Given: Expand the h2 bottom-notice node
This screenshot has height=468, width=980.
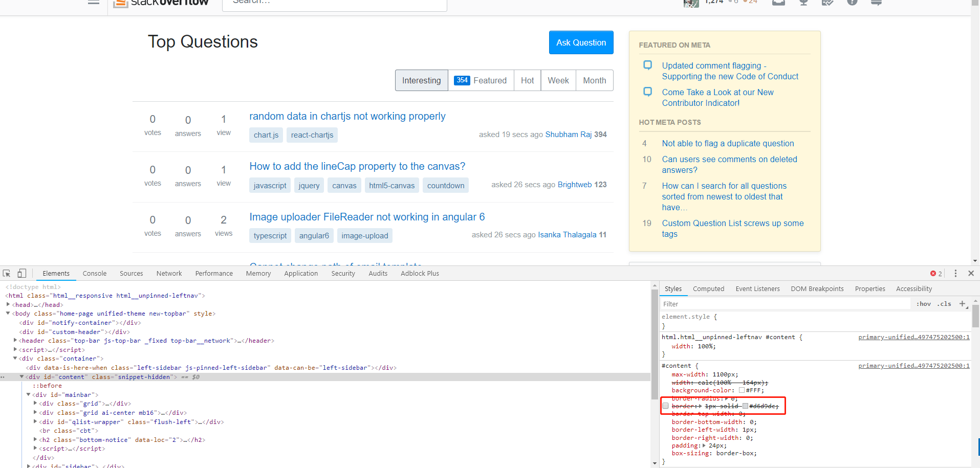Looking at the screenshot, I should pyautogui.click(x=35, y=439).
